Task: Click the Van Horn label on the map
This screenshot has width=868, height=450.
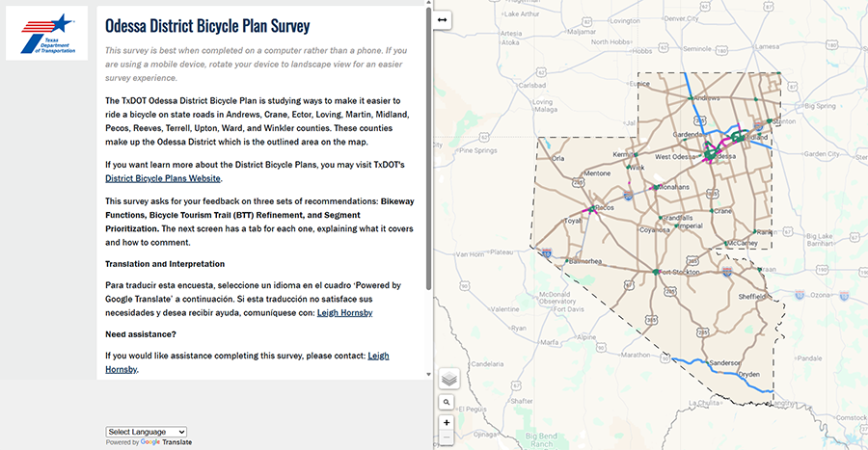Action: pos(470,254)
